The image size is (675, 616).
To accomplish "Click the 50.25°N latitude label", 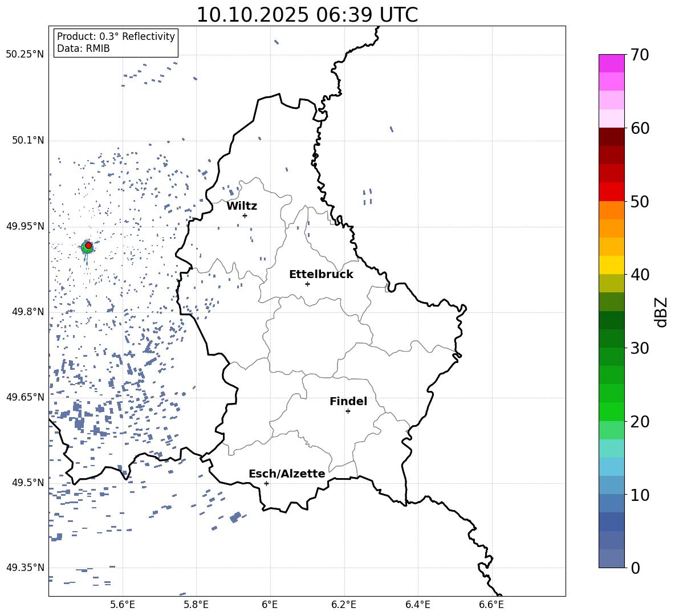I will coord(25,55).
